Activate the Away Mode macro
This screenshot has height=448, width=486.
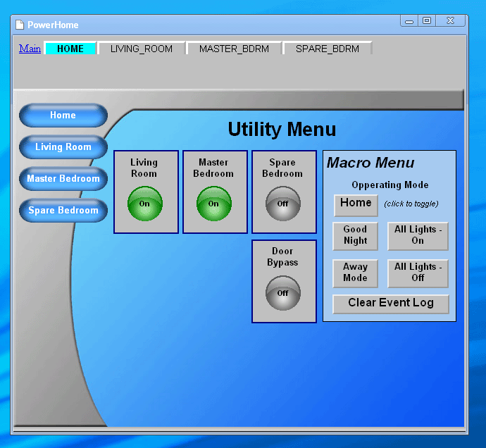pos(355,273)
